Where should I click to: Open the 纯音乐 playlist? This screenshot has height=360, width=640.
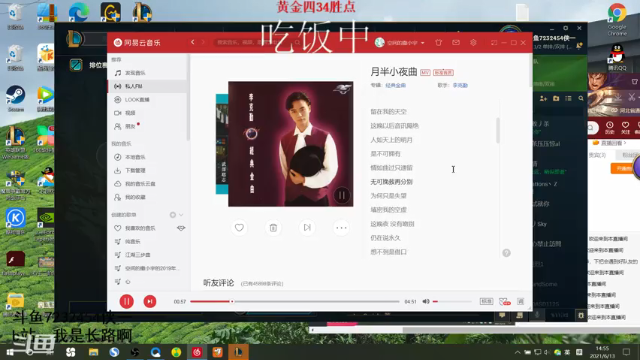pos(147,241)
